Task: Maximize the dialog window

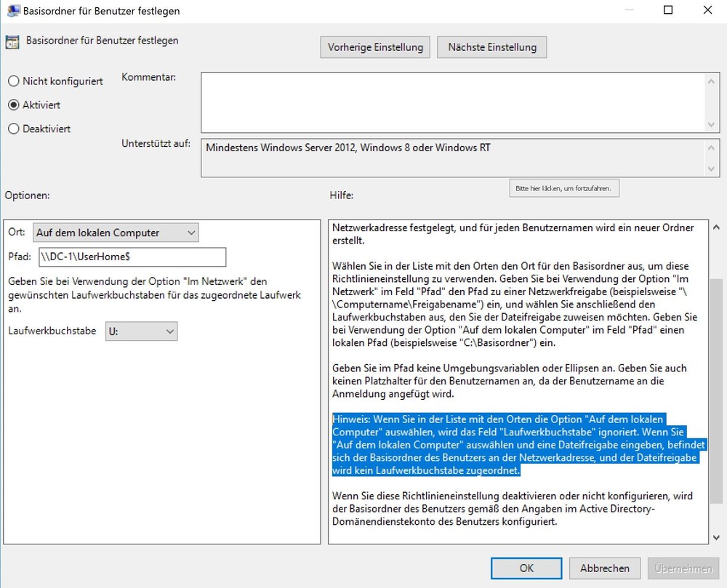Action: (x=668, y=11)
